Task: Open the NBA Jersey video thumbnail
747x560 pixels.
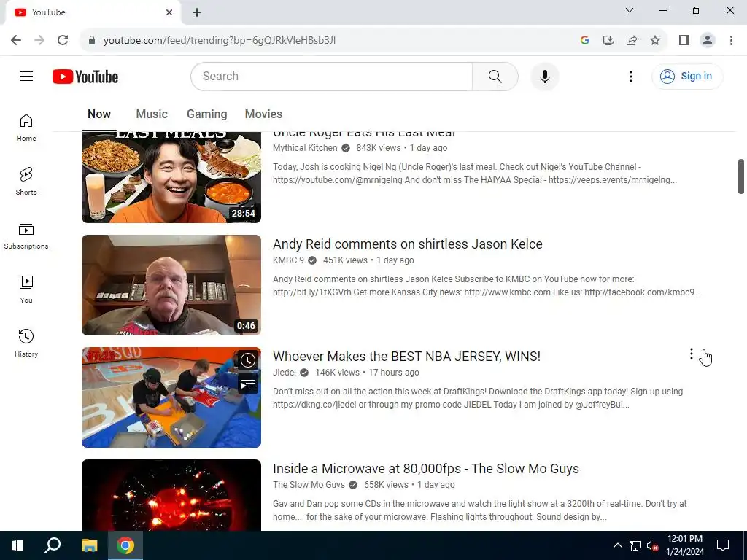Action: click(171, 397)
